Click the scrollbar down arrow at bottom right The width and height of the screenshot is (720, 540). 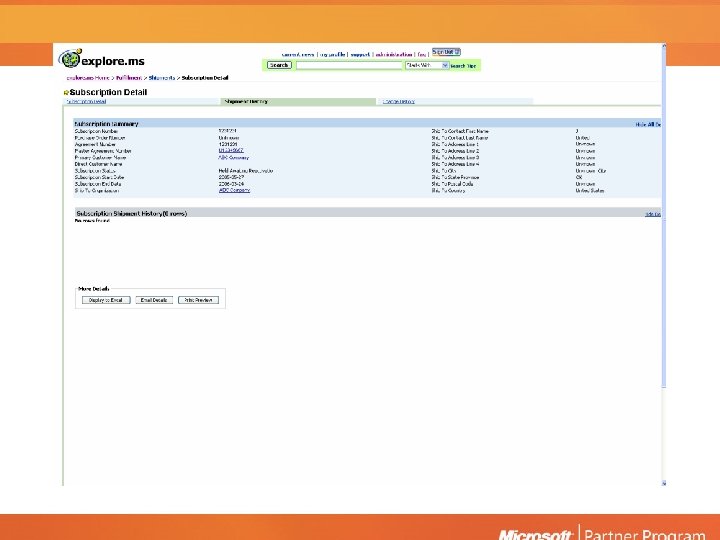tap(664, 483)
